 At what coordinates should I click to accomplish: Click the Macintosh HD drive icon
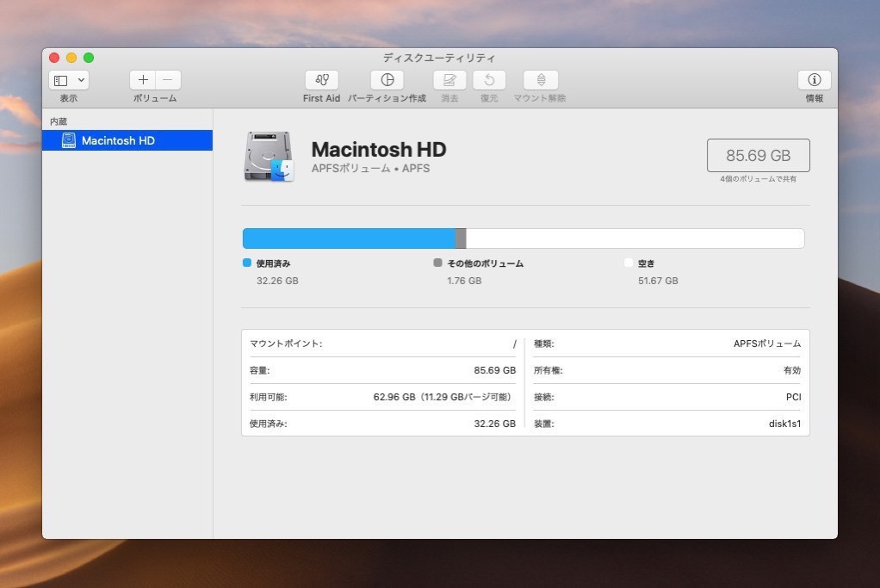[x=268, y=157]
